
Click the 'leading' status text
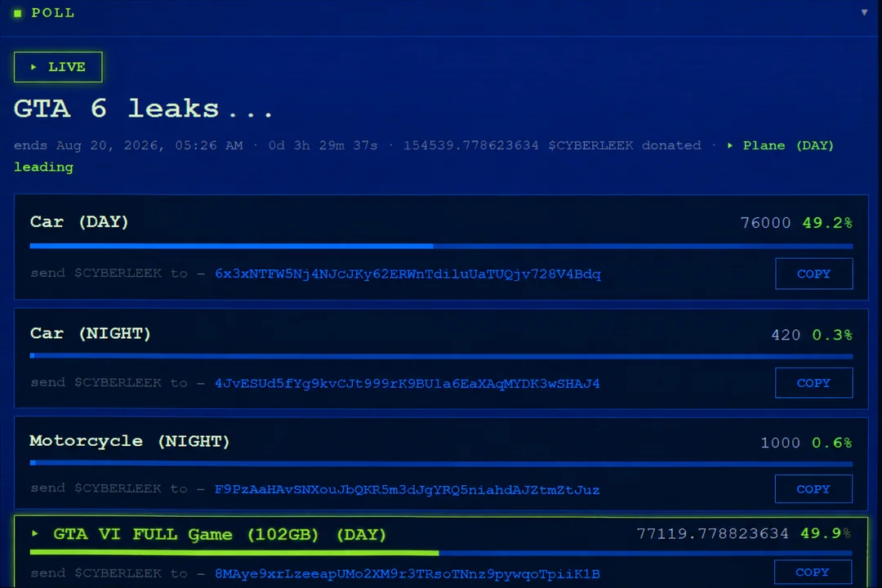pos(44,167)
